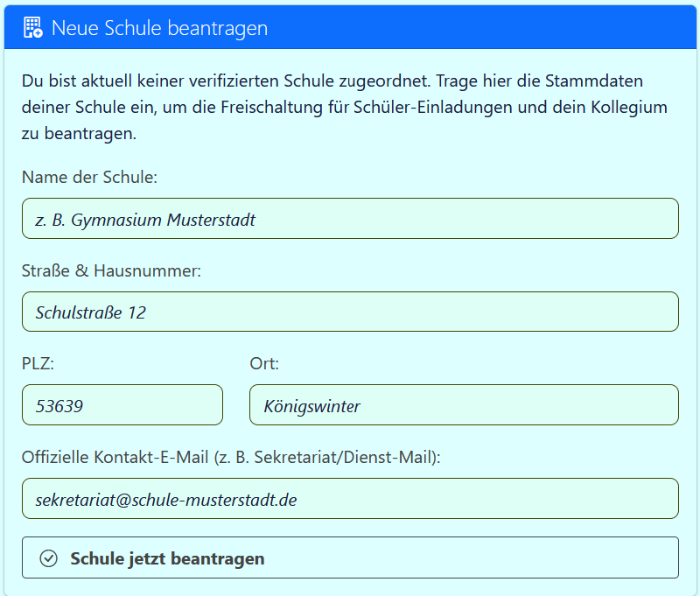The height and width of the screenshot is (596, 700).
Task: Click the checkmark circle icon on submit button
Action: pyautogui.click(x=49, y=558)
